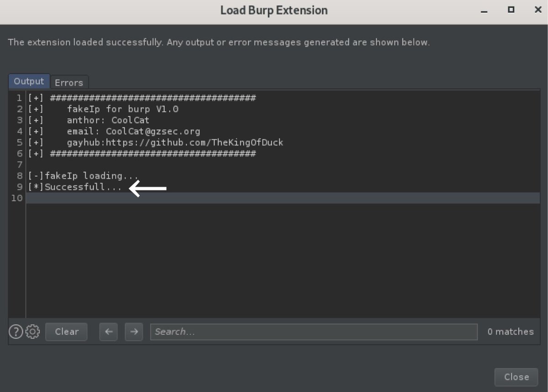Screen dimensions: 548x392
Task: Open the help question mark icon
Action: [16, 332]
